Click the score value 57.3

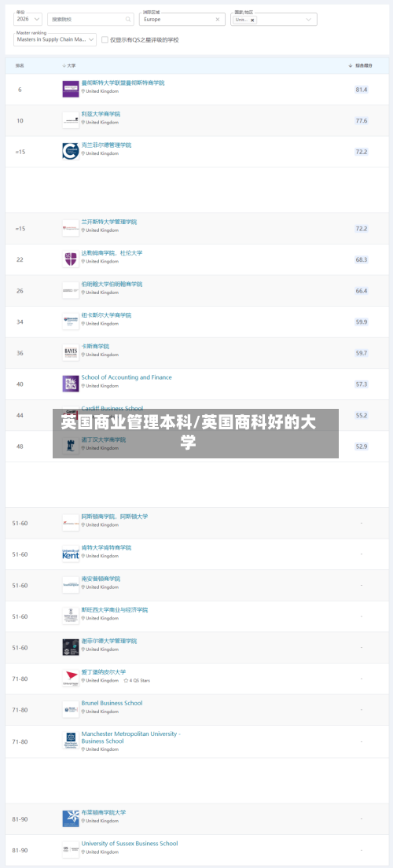362,384
